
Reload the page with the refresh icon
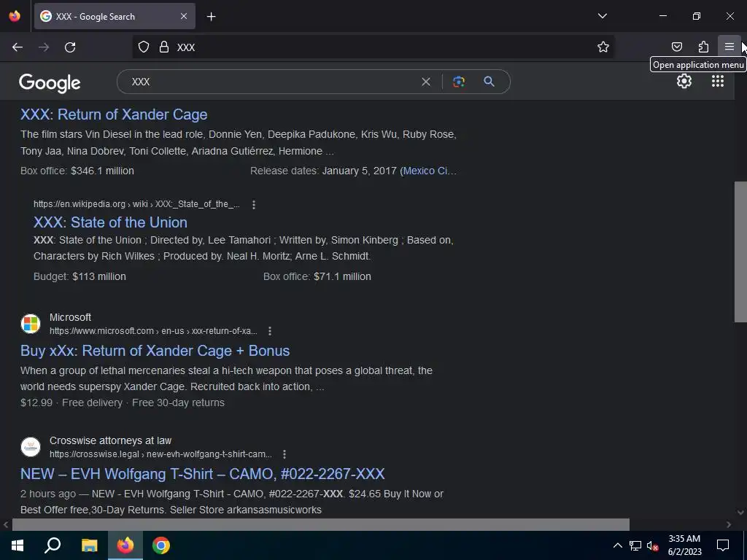(70, 47)
